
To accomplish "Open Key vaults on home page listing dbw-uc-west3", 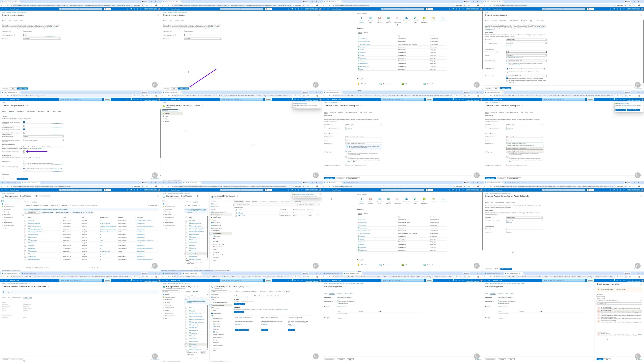I will [x=433, y=200].
